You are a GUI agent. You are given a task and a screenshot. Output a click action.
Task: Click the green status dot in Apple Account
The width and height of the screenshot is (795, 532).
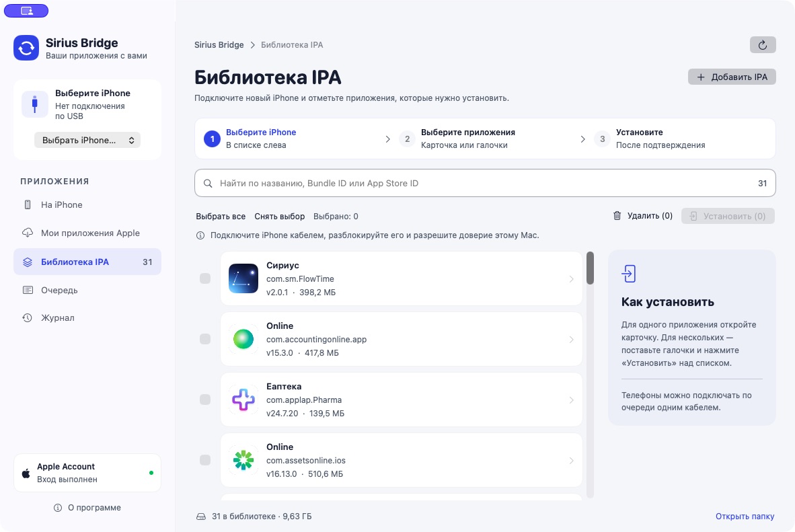point(151,473)
